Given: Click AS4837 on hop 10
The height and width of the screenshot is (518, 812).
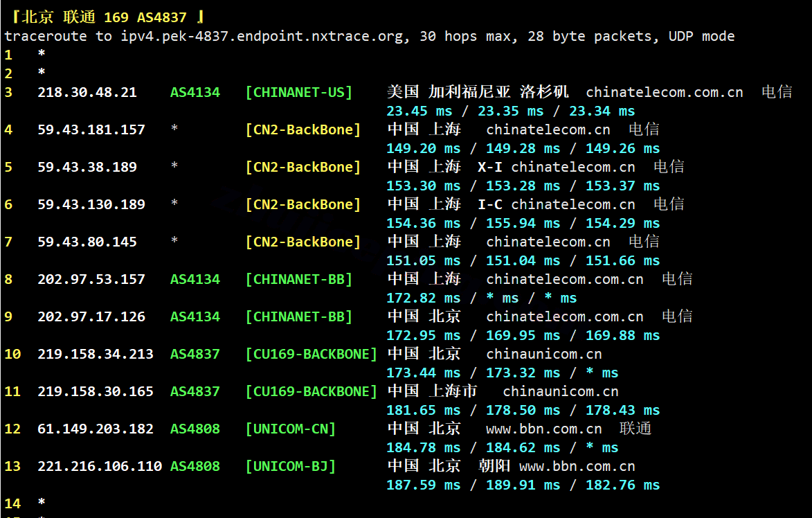Looking at the screenshot, I should (195, 354).
